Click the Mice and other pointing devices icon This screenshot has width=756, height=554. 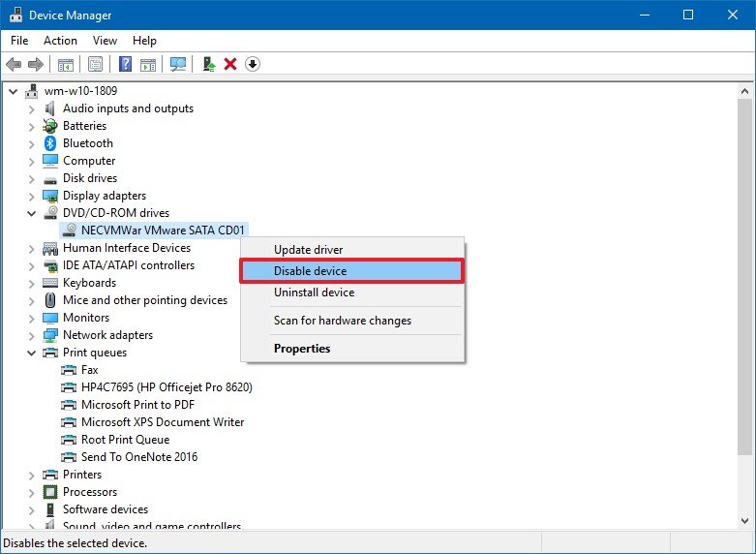50,300
